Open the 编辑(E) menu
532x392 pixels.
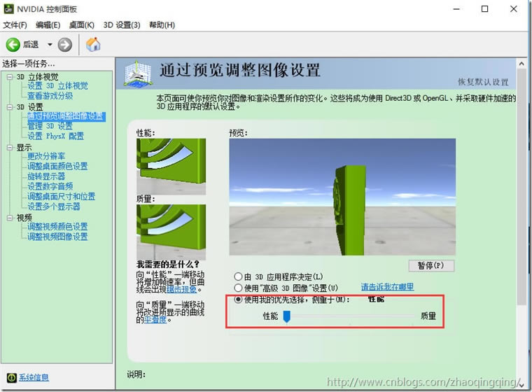[48, 24]
